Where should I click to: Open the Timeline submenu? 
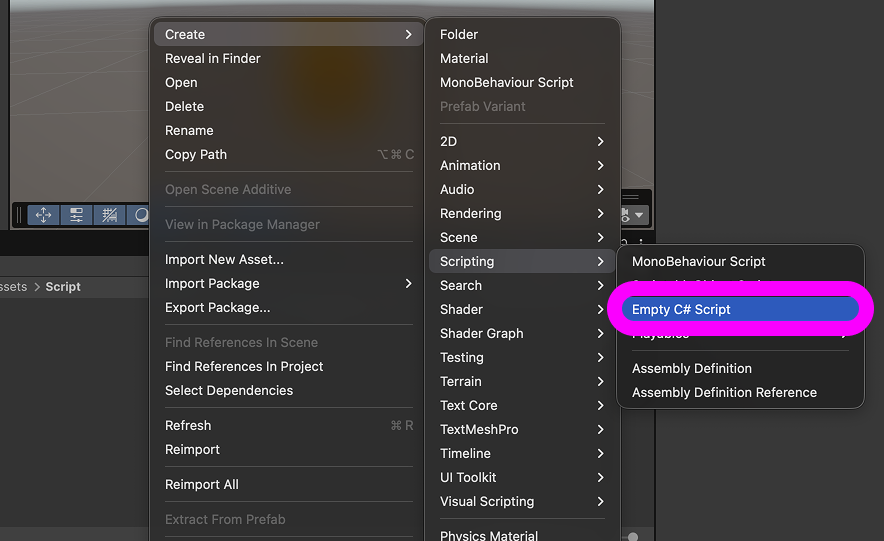coord(522,454)
